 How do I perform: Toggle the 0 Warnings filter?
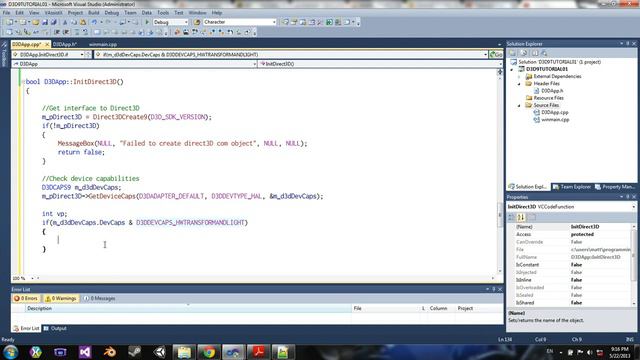pyautogui.click(x=61, y=298)
